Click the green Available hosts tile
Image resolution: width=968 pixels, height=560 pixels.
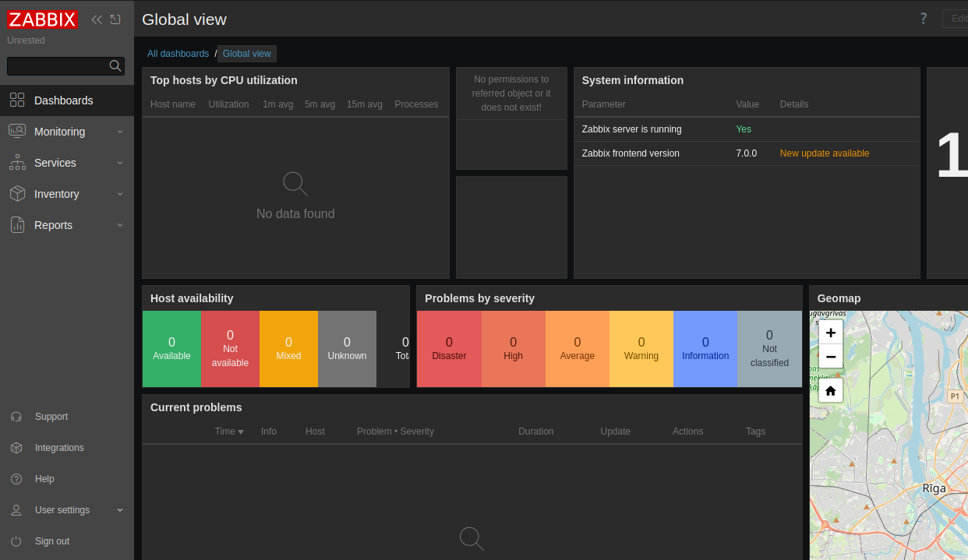pos(171,349)
